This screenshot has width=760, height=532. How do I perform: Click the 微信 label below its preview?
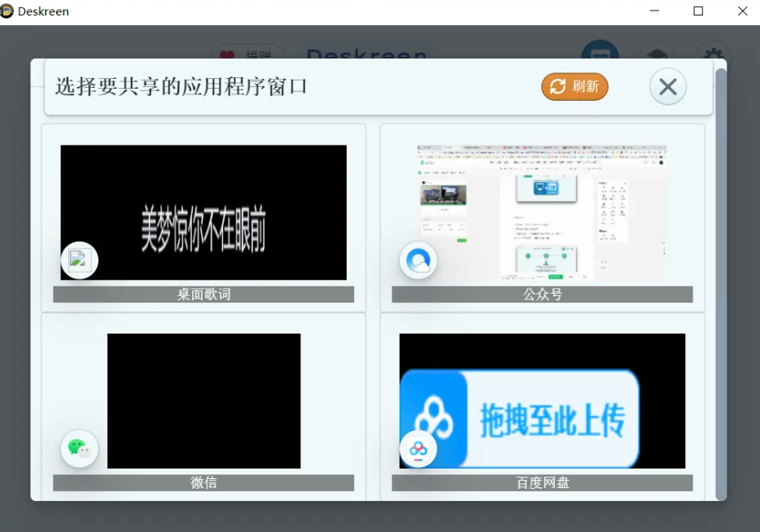pos(203,482)
